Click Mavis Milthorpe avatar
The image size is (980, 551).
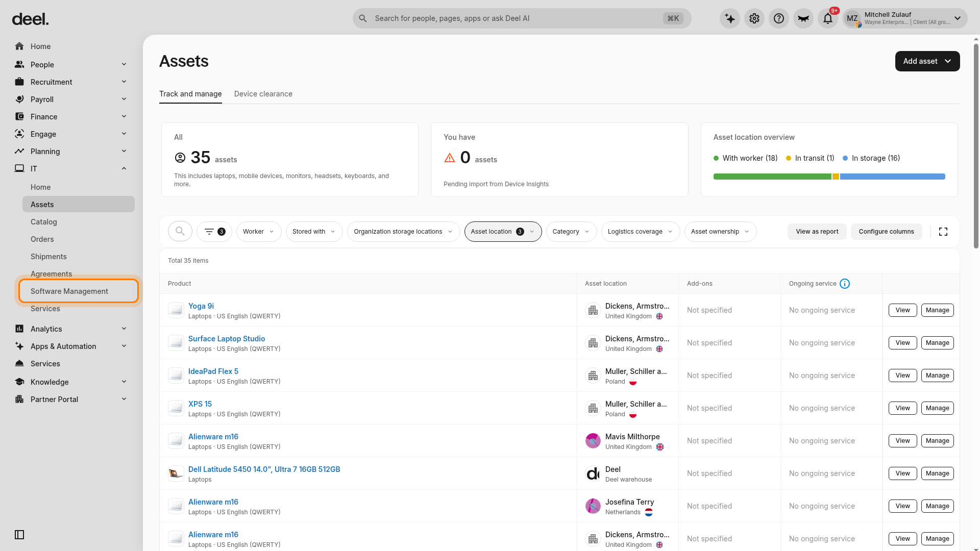tap(593, 440)
